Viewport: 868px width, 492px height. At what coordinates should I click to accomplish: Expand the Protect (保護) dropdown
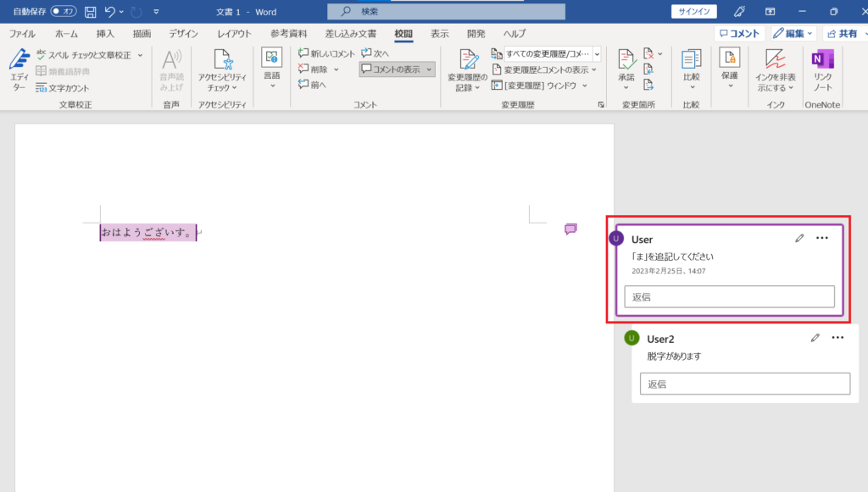729,69
